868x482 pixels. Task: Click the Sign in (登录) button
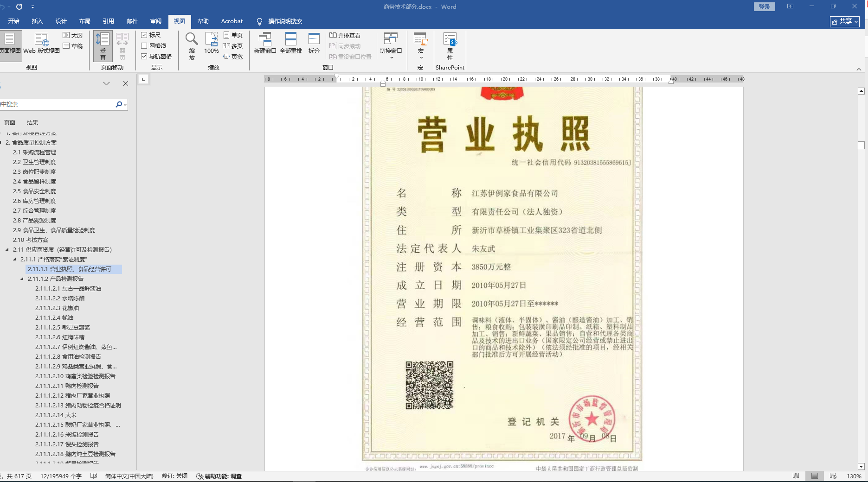pyautogui.click(x=764, y=7)
